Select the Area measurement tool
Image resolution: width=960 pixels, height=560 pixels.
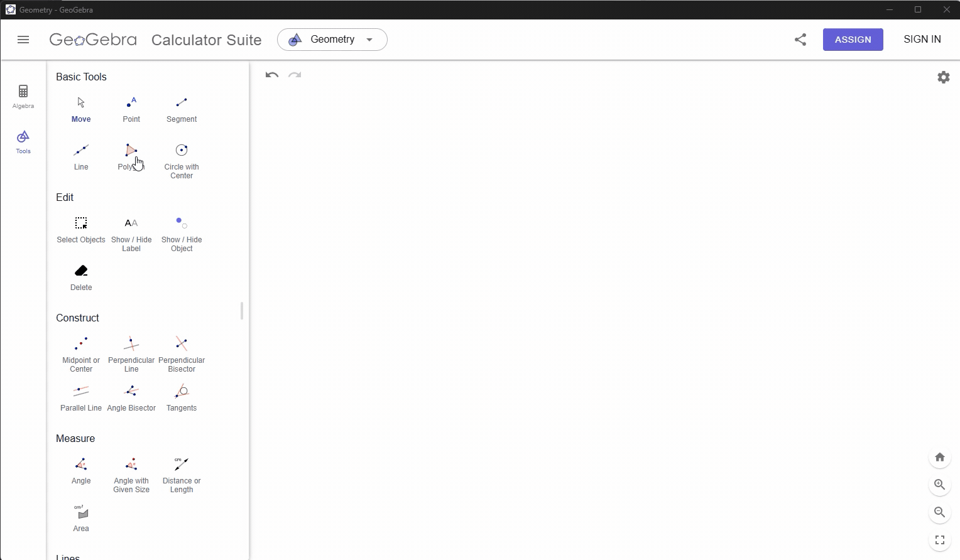pos(81,519)
